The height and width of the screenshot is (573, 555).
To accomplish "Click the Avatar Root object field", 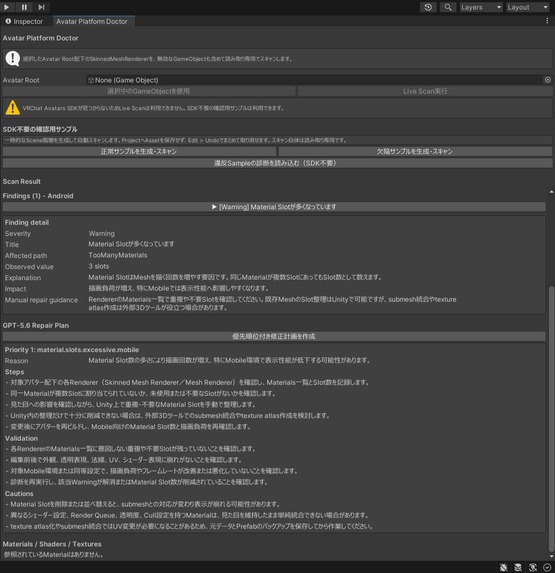I will click(314, 80).
